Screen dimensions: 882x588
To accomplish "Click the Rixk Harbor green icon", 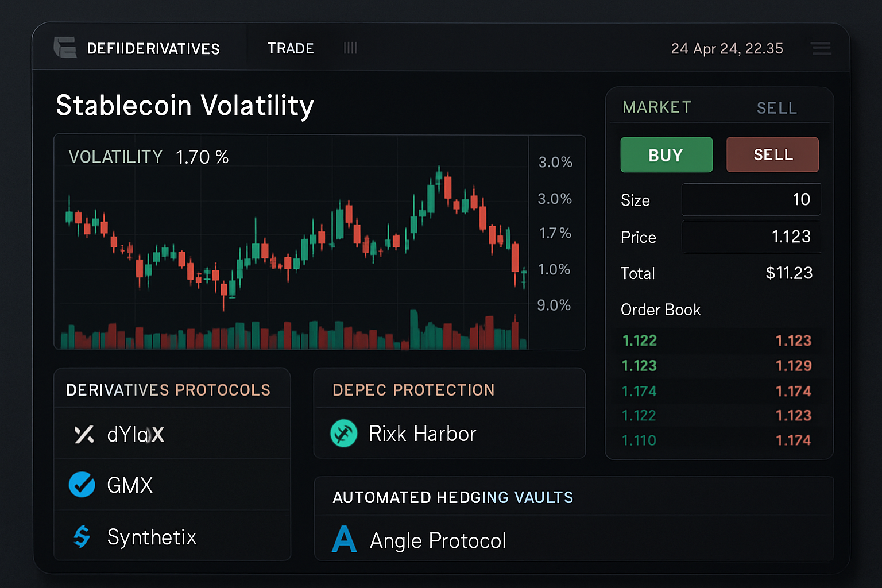I will (344, 434).
